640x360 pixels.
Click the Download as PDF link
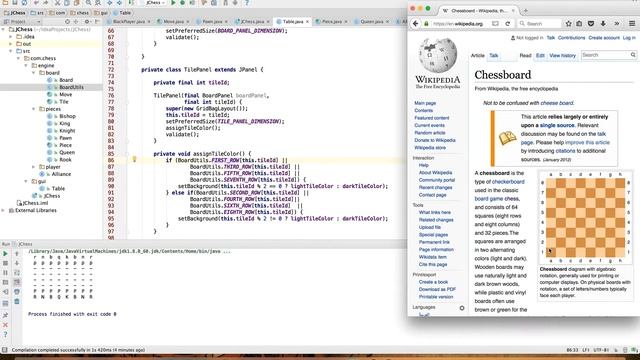[x=437, y=289]
